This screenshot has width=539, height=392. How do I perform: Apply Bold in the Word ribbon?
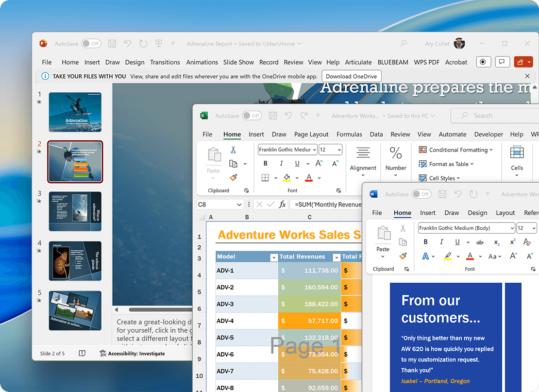(x=426, y=242)
